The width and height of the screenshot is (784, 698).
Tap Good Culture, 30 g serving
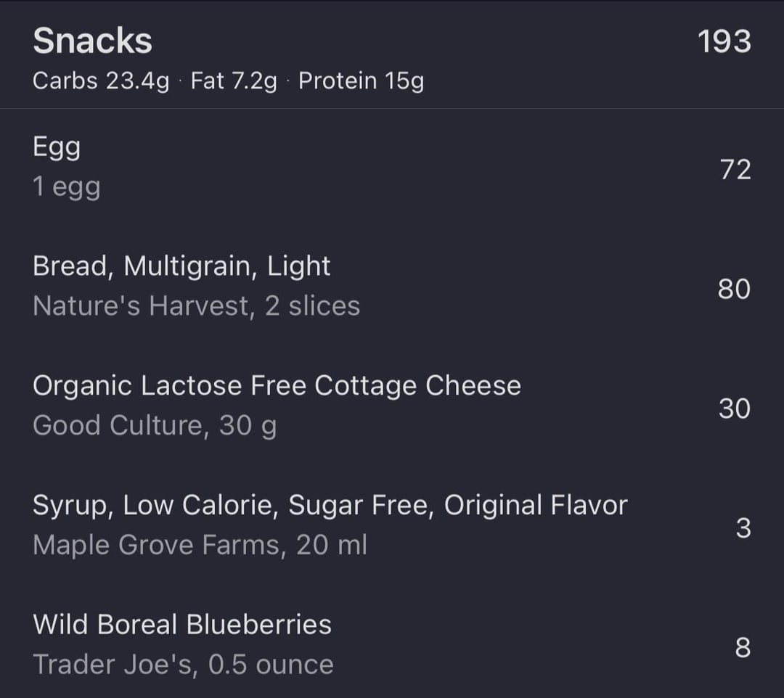pyautogui.click(x=155, y=426)
